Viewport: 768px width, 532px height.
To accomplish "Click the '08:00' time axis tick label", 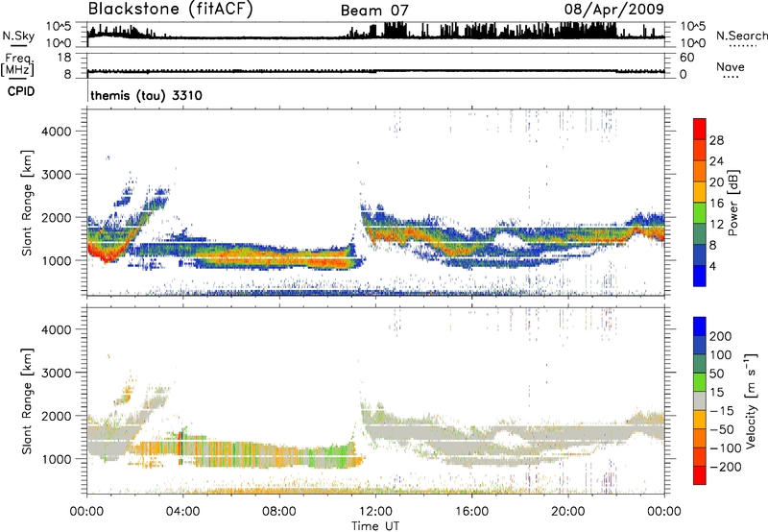I will tap(279, 512).
